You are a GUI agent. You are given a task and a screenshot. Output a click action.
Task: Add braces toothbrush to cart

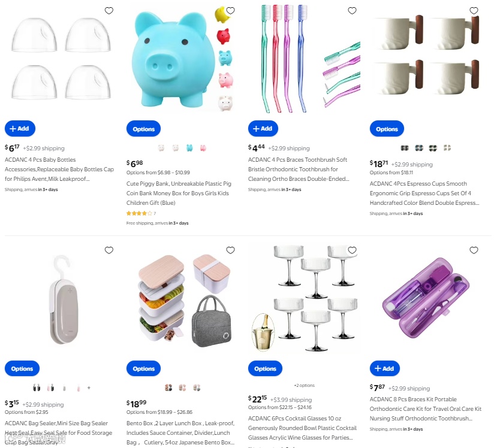click(x=263, y=129)
